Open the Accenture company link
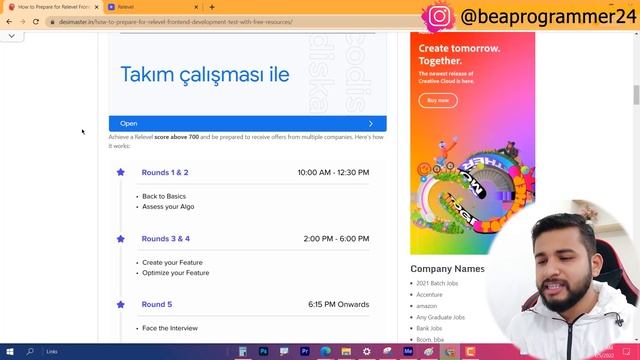This screenshot has width=640, height=360. click(429, 295)
